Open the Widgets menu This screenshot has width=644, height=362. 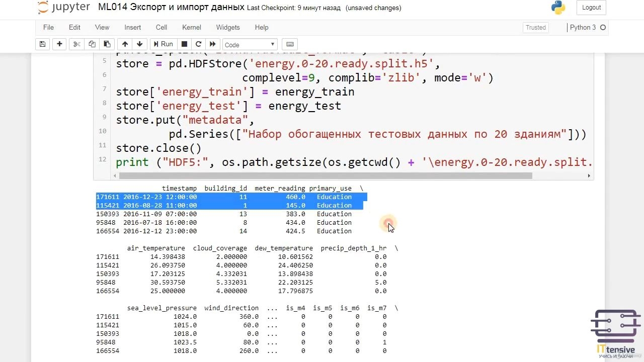(228, 27)
